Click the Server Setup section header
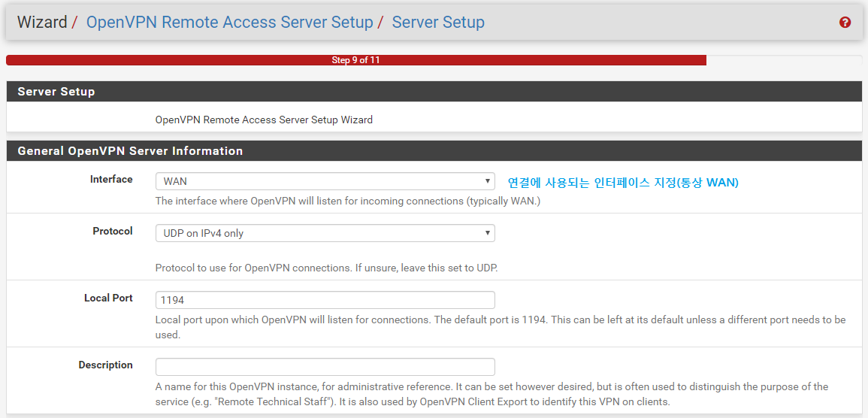The height and width of the screenshot is (418, 868). 434,92
